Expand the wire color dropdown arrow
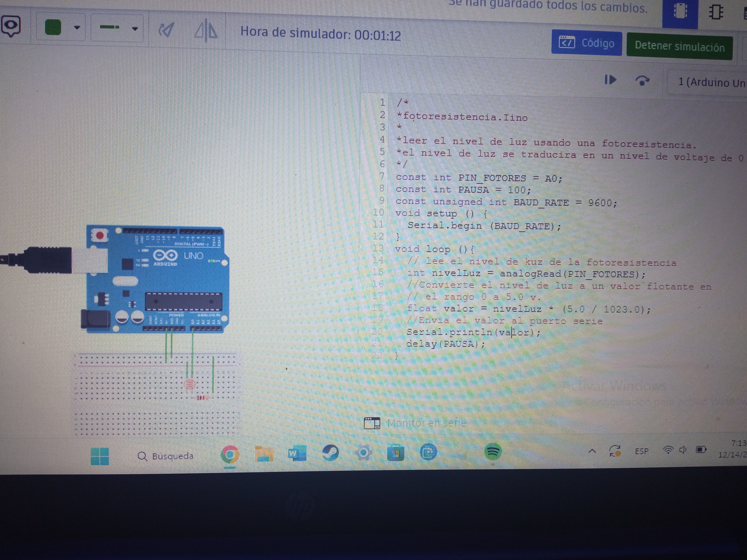This screenshot has width=747, height=560. [x=77, y=28]
